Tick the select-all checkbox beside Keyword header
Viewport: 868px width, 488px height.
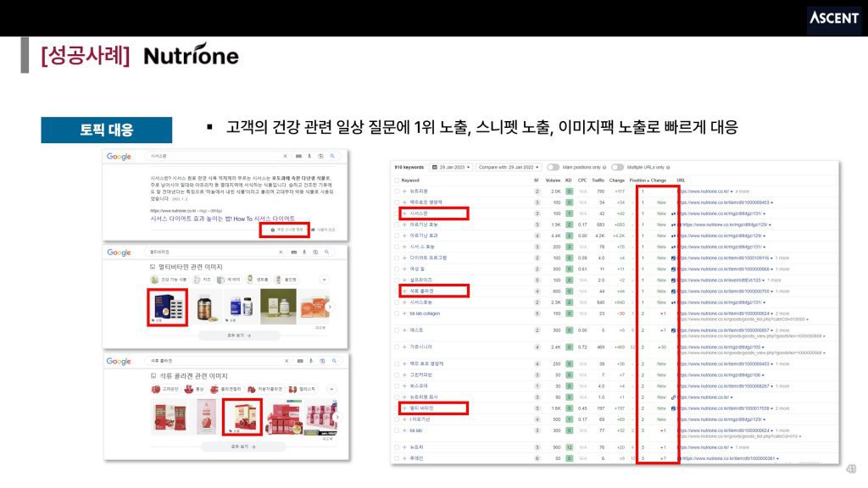397,180
